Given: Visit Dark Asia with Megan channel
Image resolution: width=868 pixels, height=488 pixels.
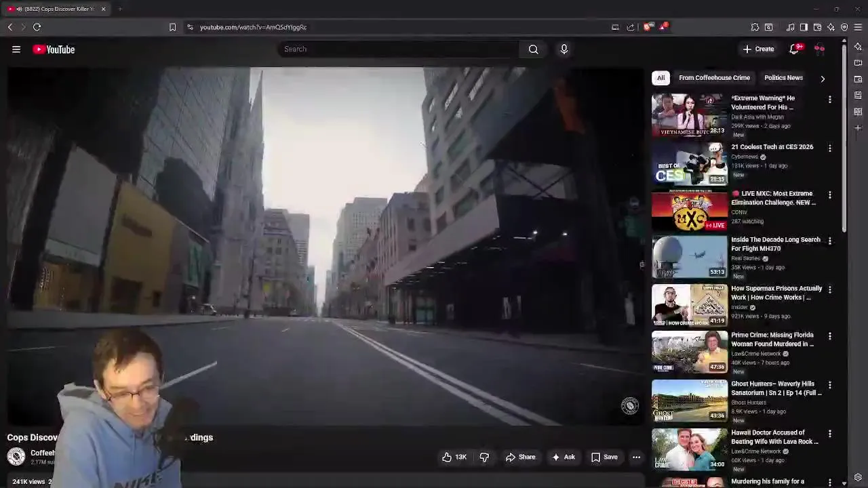Looking at the screenshot, I should tap(757, 117).
